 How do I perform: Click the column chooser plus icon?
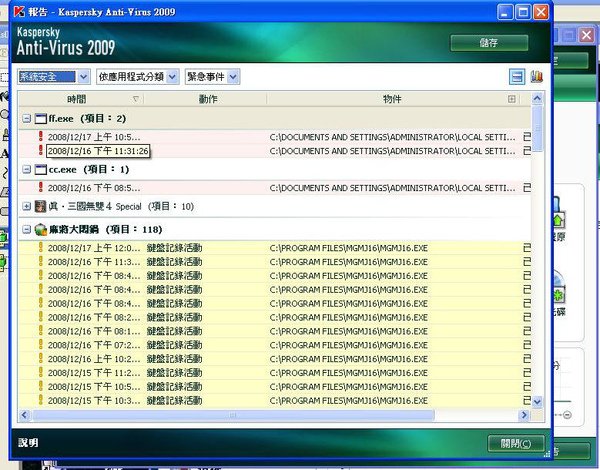pos(512,99)
